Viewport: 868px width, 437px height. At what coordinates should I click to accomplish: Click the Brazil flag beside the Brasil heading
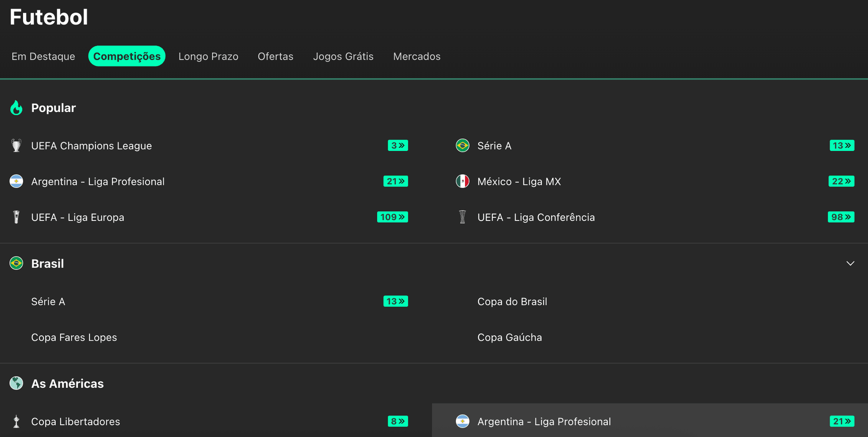tap(16, 263)
